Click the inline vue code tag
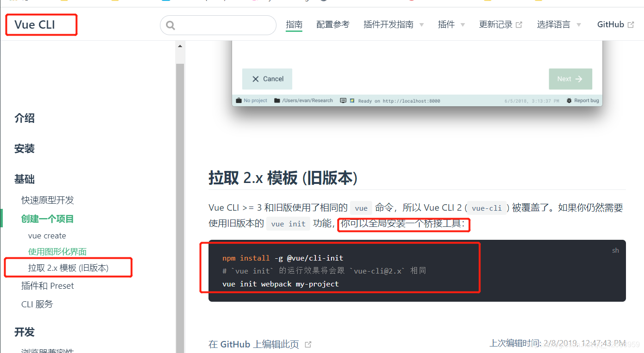Image resolution: width=644 pixels, height=353 pixels. (361, 208)
